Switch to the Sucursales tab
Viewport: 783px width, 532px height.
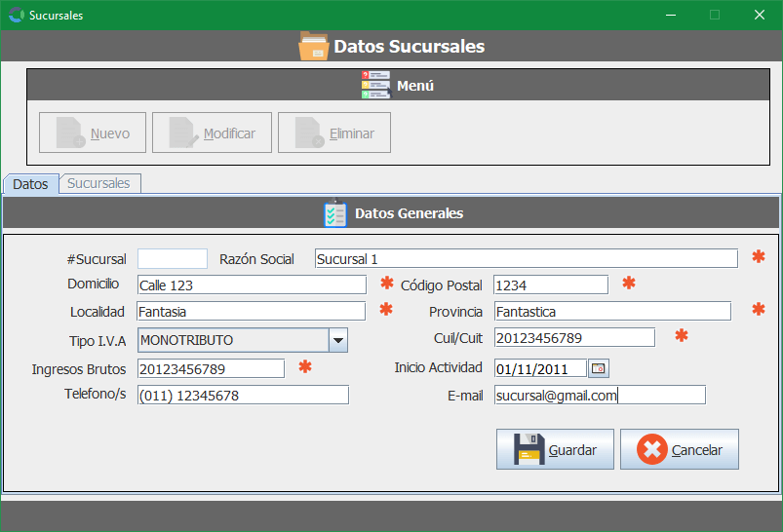98,183
